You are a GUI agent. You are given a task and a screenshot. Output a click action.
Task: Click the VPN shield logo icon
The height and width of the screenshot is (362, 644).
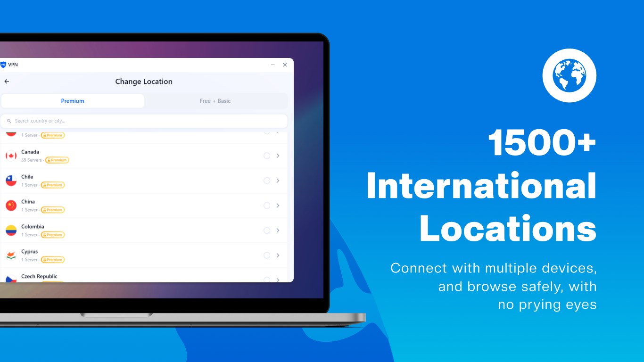(x=3, y=65)
